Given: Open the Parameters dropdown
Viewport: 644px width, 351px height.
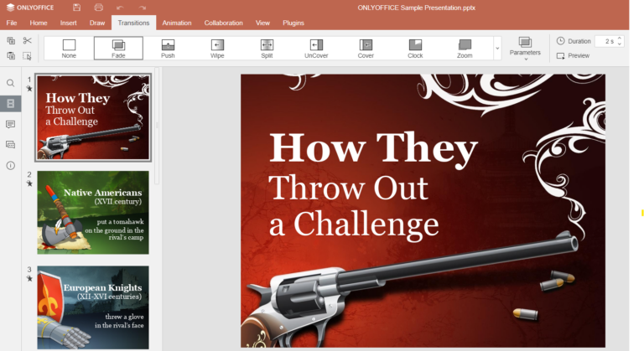Looking at the screenshot, I should (x=525, y=48).
